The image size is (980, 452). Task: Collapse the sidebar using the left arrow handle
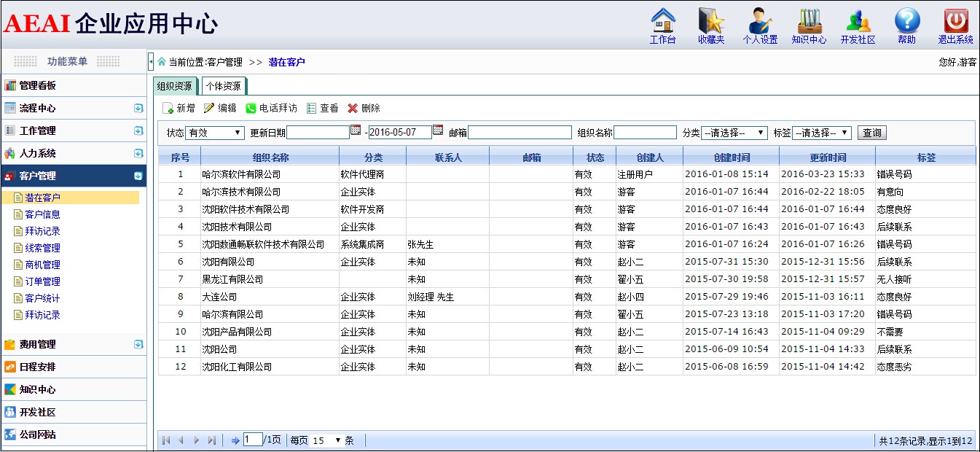click(151, 62)
